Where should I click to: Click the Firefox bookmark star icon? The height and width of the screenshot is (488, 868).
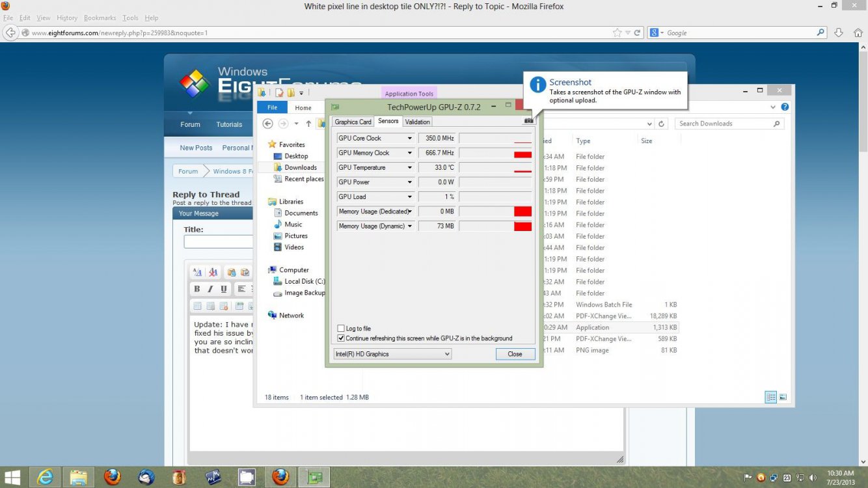click(617, 33)
